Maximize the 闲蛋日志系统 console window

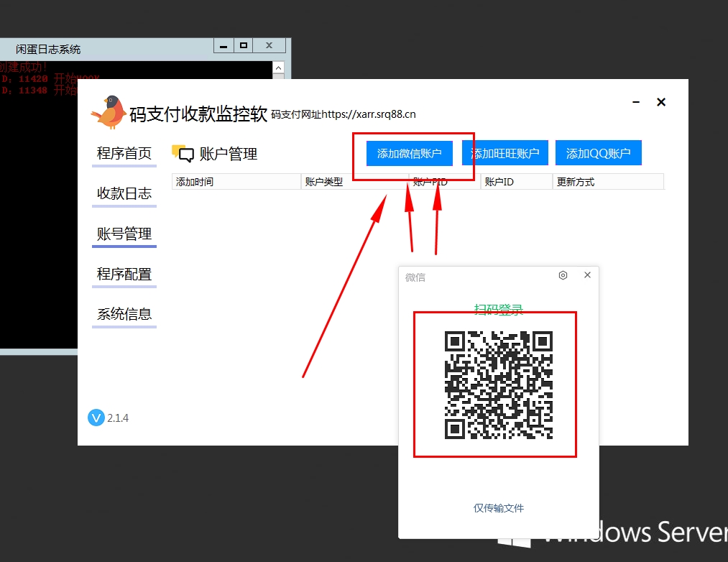[244, 45]
